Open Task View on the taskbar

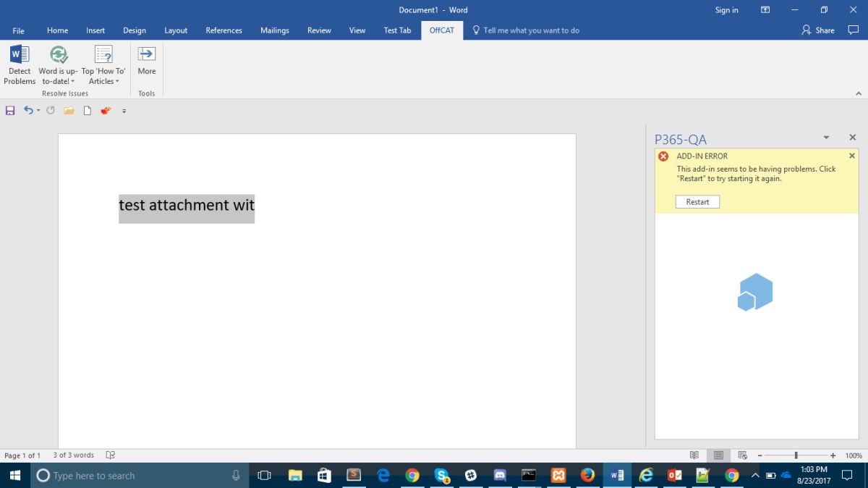click(265, 476)
